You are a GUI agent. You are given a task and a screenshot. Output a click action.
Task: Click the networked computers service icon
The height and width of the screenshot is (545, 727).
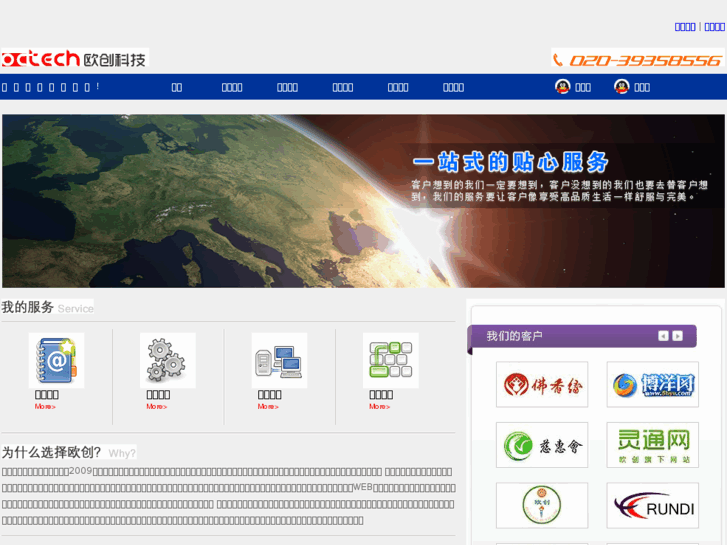(279, 360)
